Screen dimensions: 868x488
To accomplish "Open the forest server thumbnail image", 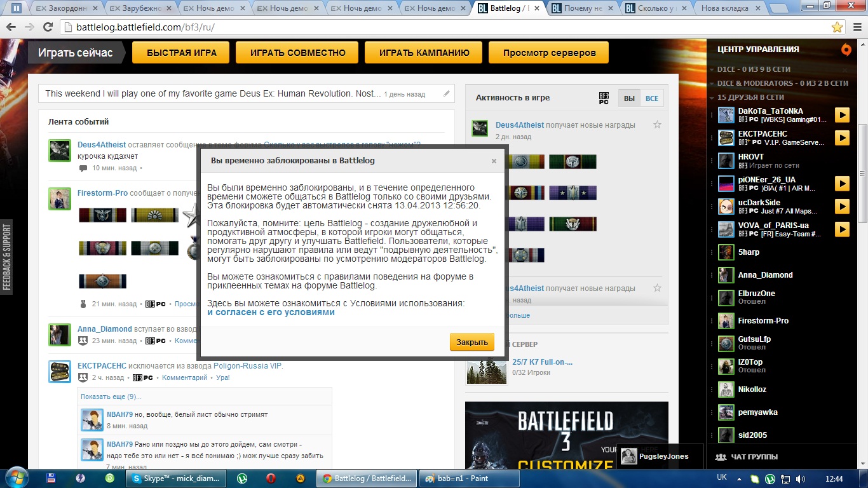I will click(487, 370).
